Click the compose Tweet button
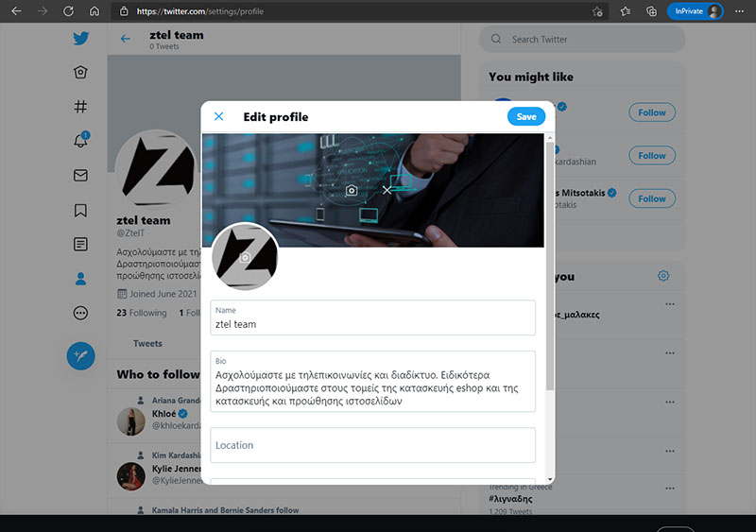756x532 pixels. point(81,355)
